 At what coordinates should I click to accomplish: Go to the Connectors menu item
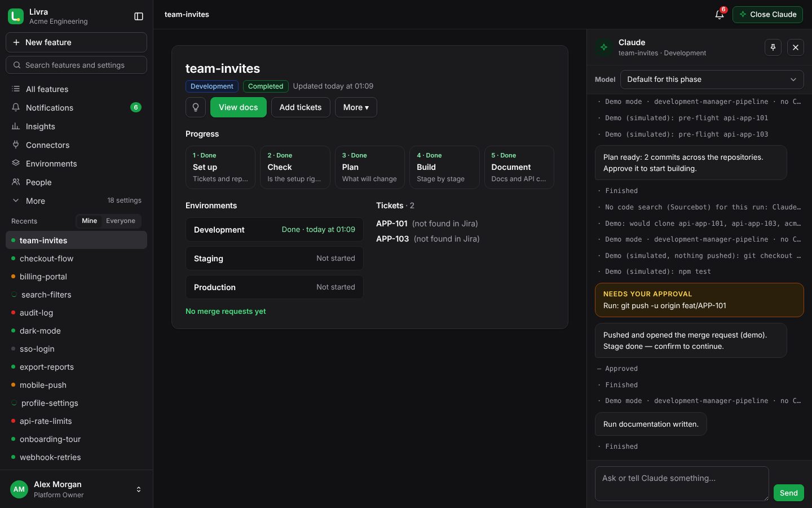[x=76, y=145]
